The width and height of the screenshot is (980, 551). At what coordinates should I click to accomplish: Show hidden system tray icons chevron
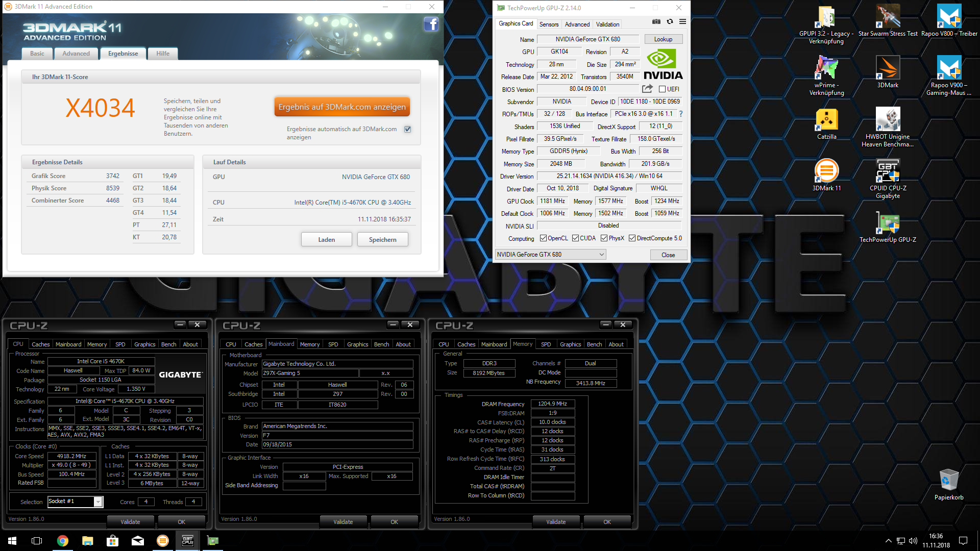[888, 541]
